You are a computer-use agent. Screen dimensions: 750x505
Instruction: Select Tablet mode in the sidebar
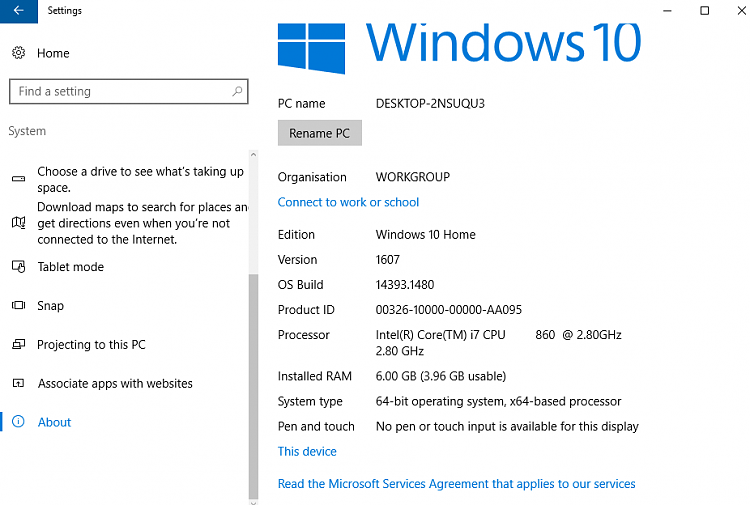pyautogui.click(x=70, y=267)
